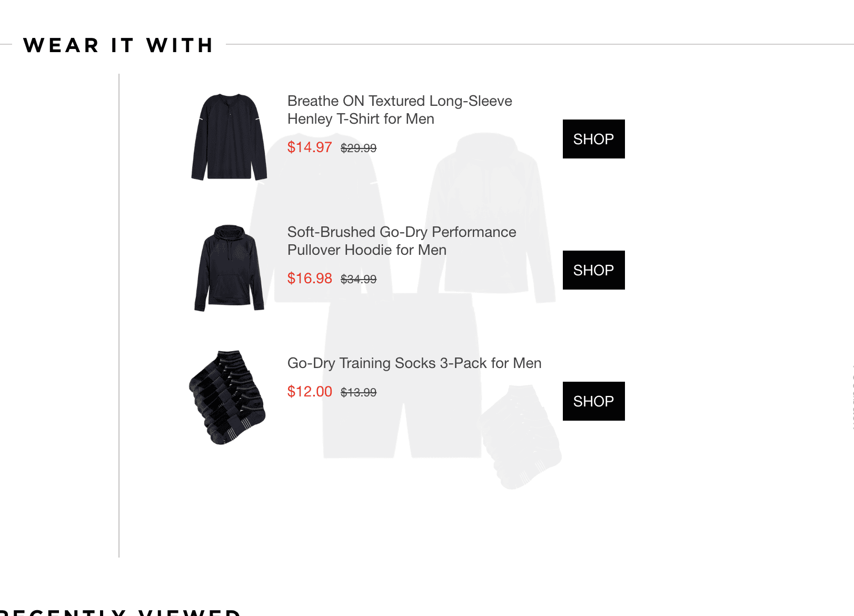This screenshot has height=616, width=854.
Task: Open Soft-Brushed Go-Dry Performance Hoodie link
Action: [x=401, y=241]
